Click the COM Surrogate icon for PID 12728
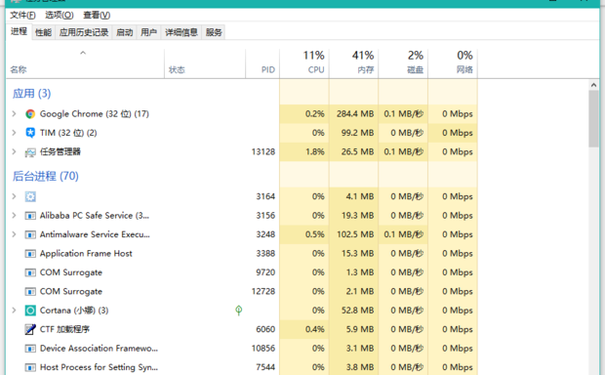This screenshot has width=605, height=375. point(30,292)
